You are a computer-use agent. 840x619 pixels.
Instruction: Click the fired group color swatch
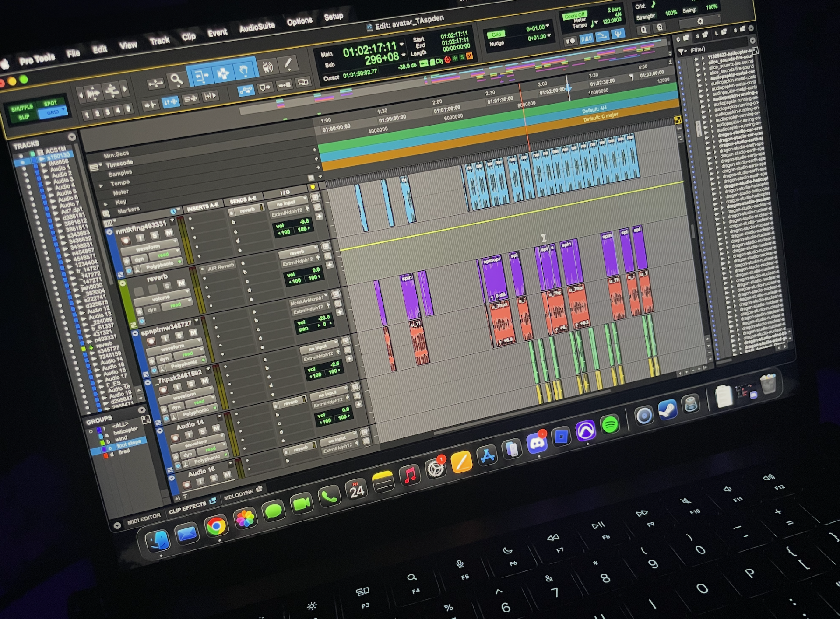pos(105,455)
